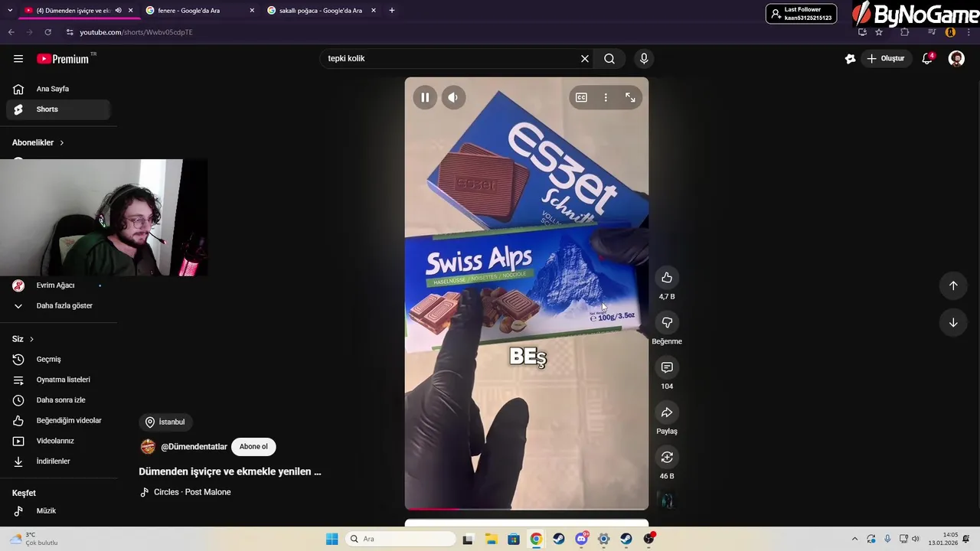Screen dimensions: 980x551
Task: Like the Short with thumbs up
Action: click(x=667, y=278)
